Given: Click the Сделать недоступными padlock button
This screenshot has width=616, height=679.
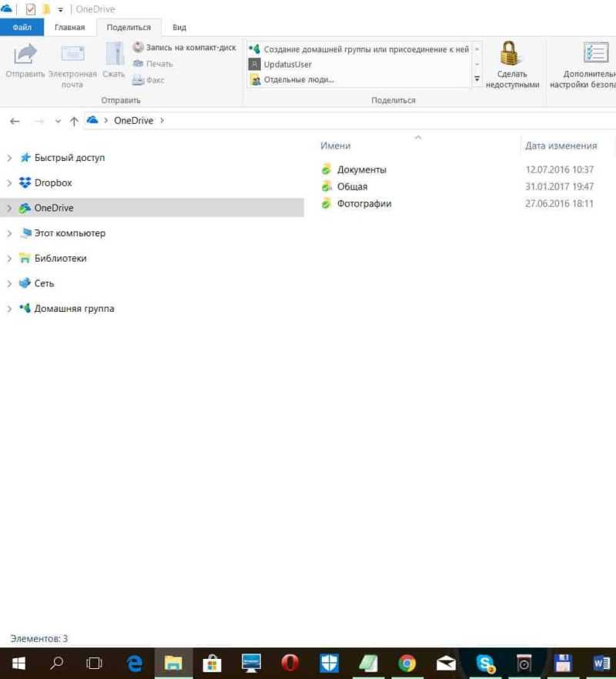Looking at the screenshot, I should tap(512, 65).
